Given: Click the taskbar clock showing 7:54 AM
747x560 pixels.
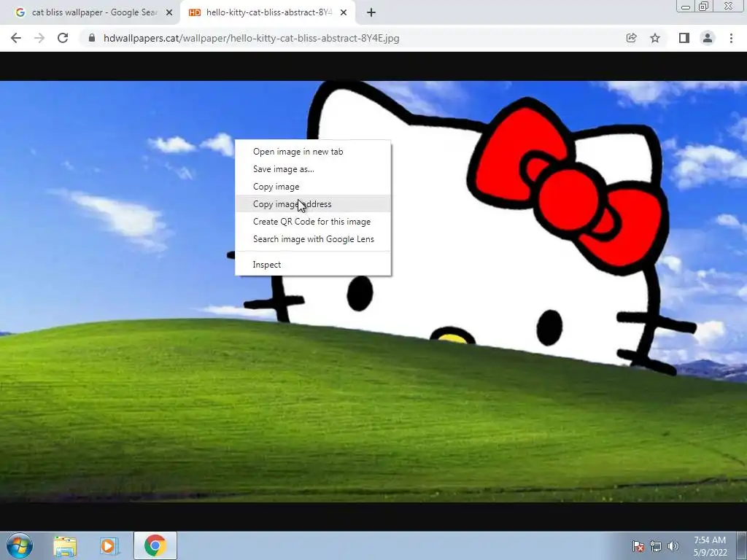Looking at the screenshot, I should [x=710, y=546].
